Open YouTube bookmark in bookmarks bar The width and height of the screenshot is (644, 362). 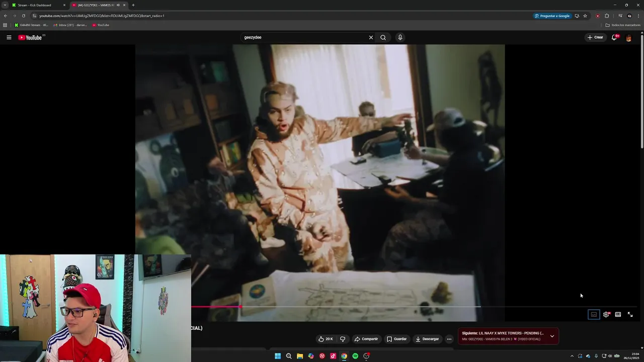[101, 25]
